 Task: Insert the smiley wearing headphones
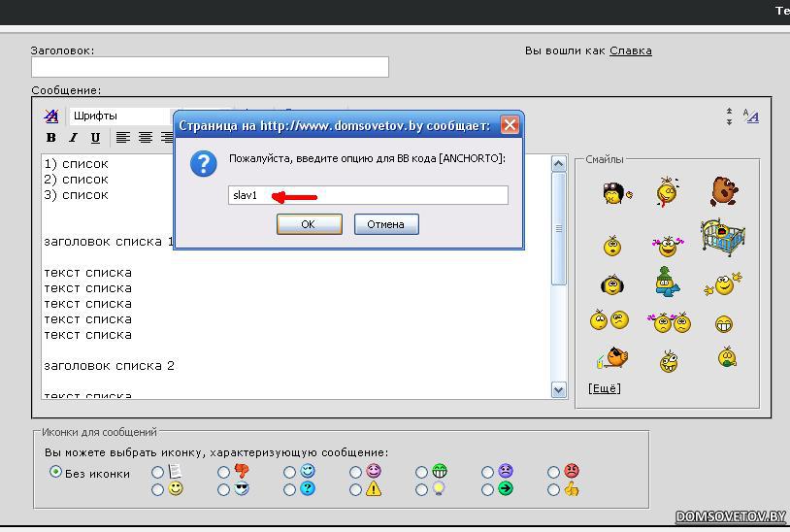point(611,284)
